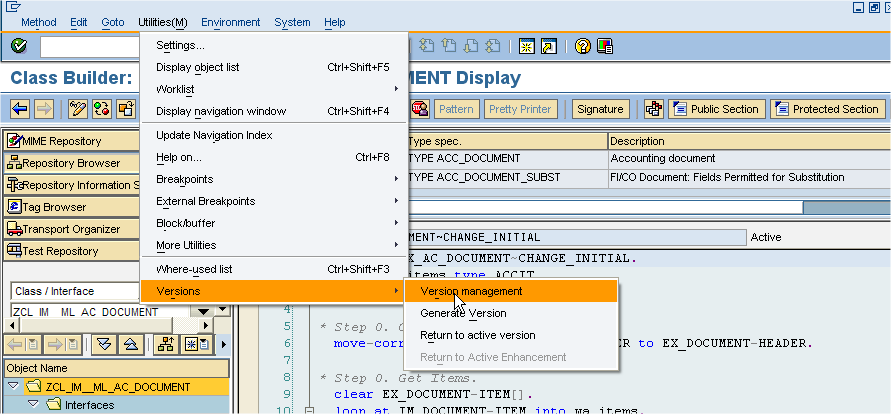Click the favorites star icon above object tree
Image resolution: width=891 pixels, height=414 pixels.
click(x=197, y=344)
